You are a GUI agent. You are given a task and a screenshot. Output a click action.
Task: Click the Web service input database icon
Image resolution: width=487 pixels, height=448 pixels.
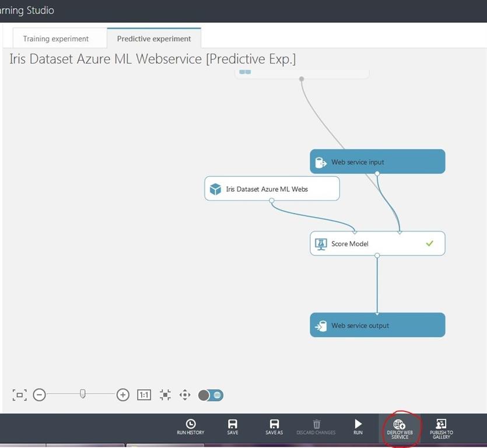click(321, 162)
